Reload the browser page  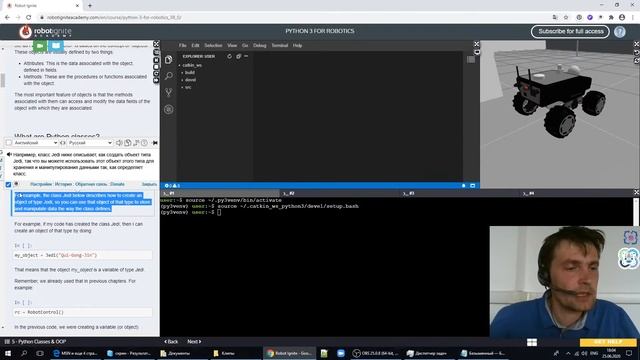coord(29,18)
